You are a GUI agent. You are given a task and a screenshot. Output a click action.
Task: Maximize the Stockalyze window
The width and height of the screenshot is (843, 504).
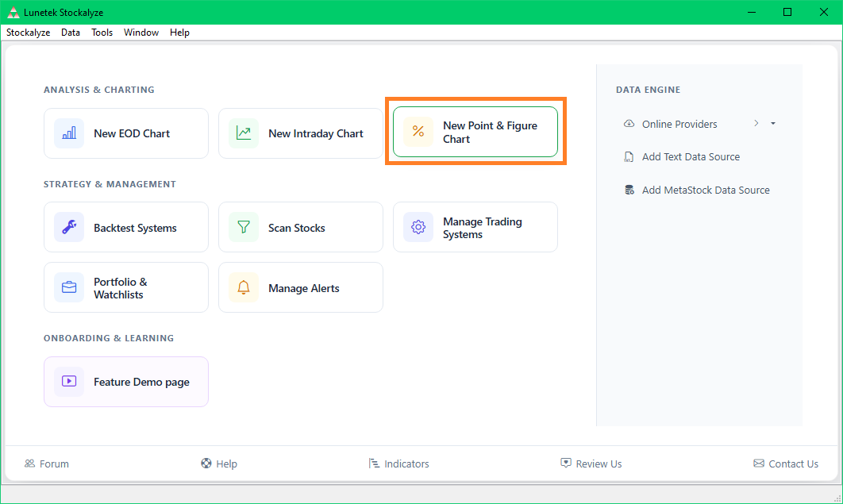787,12
